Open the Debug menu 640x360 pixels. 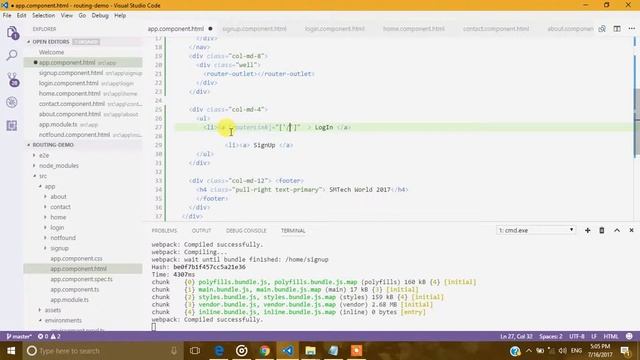point(100,16)
